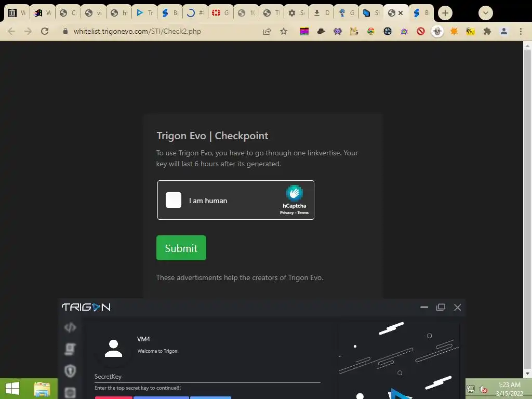Click the green Submit button
Screen dimensions: 532x399
[181, 248]
